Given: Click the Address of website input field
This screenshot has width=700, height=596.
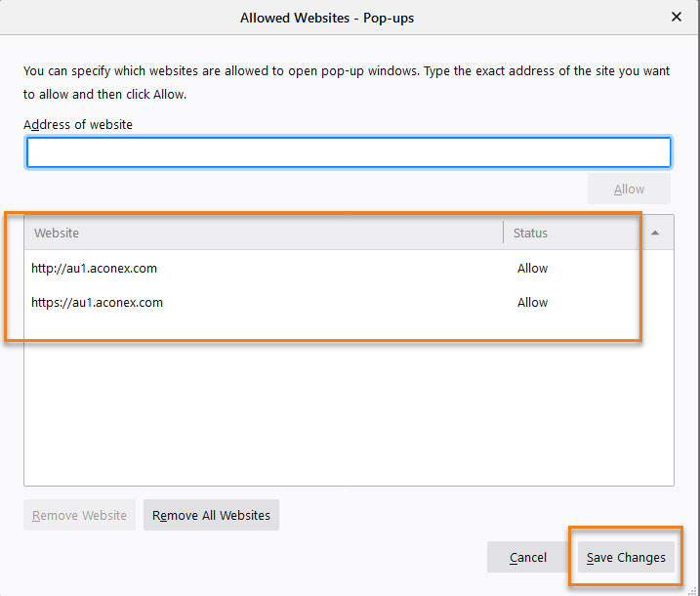Looking at the screenshot, I should click(x=349, y=152).
